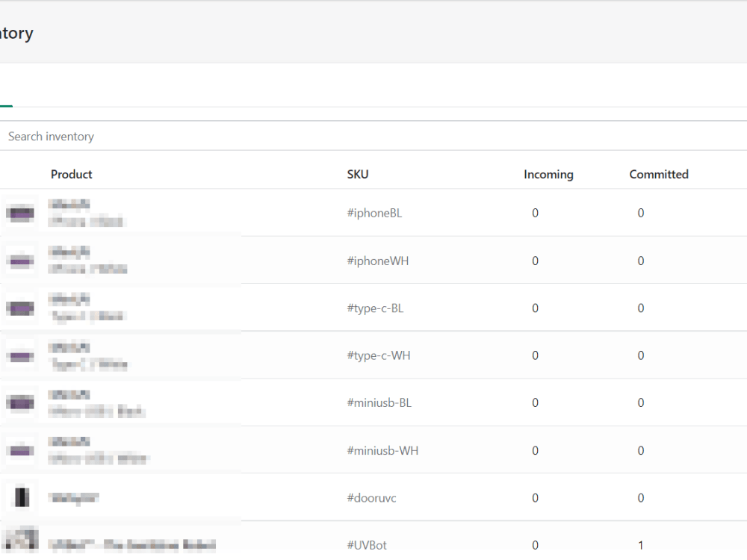This screenshot has height=560, width=747.
Task: Open product thumbnail in #UVBot row
Action: click(x=20, y=541)
